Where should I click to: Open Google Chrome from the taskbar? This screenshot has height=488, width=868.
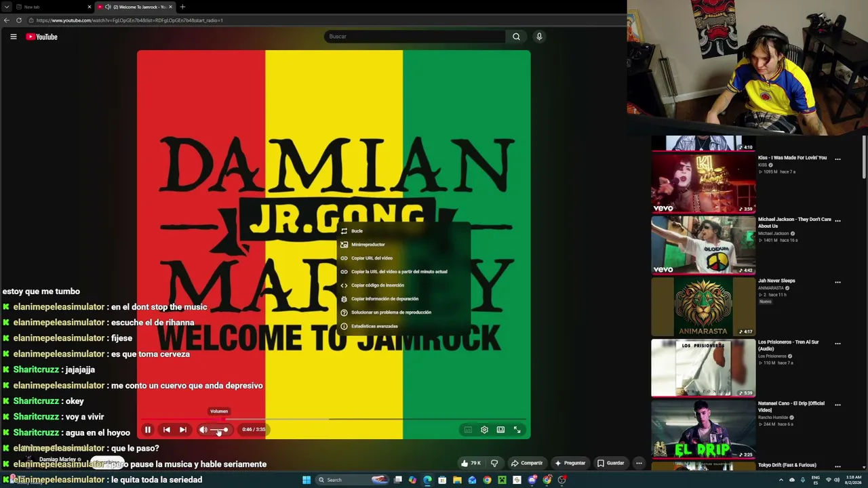487,480
